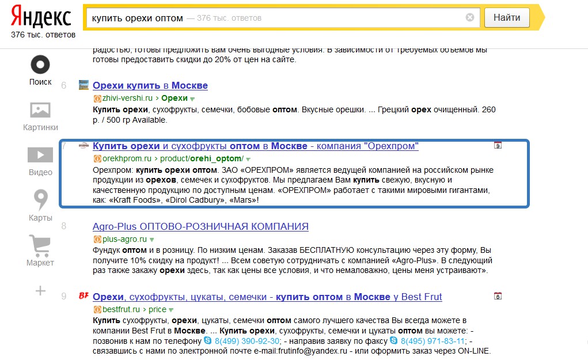Click Орехпром favicon beside result 7
Screen dimensions: 588x364
tap(84, 146)
